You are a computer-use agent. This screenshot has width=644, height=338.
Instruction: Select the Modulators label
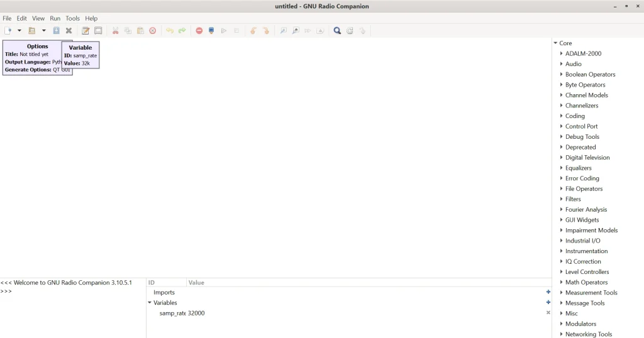pos(580,324)
